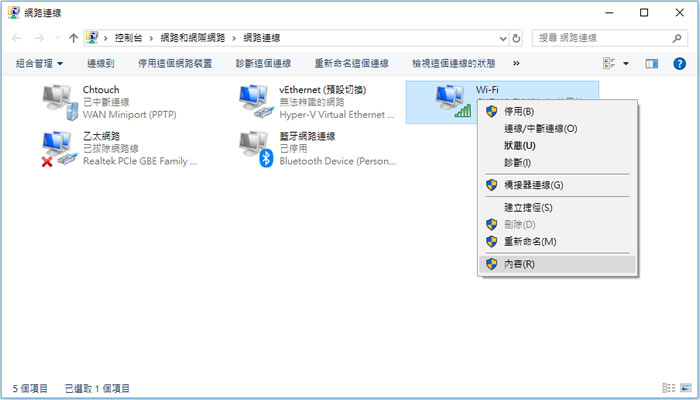Click the 已停用 status under 藍牙網路連線
Image resolution: width=700 pixels, height=400 pixels.
pos(293,149)
